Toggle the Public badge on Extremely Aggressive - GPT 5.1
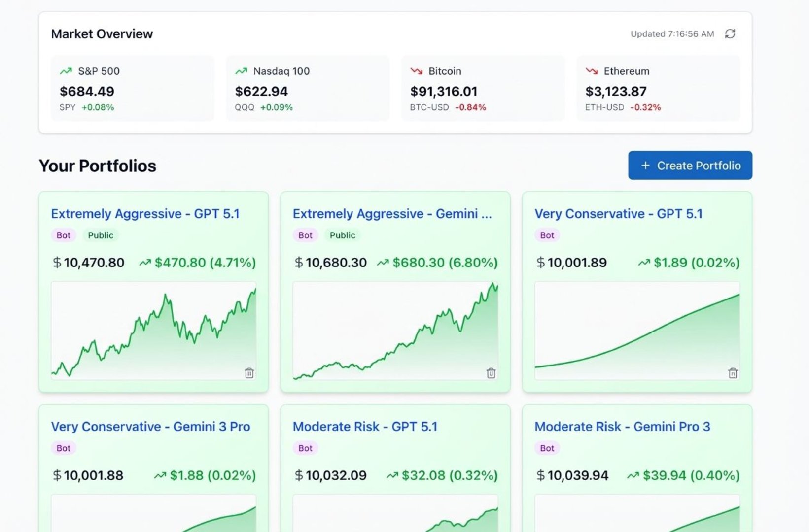This screenshot has height=532, width=809. coord(101,235)
